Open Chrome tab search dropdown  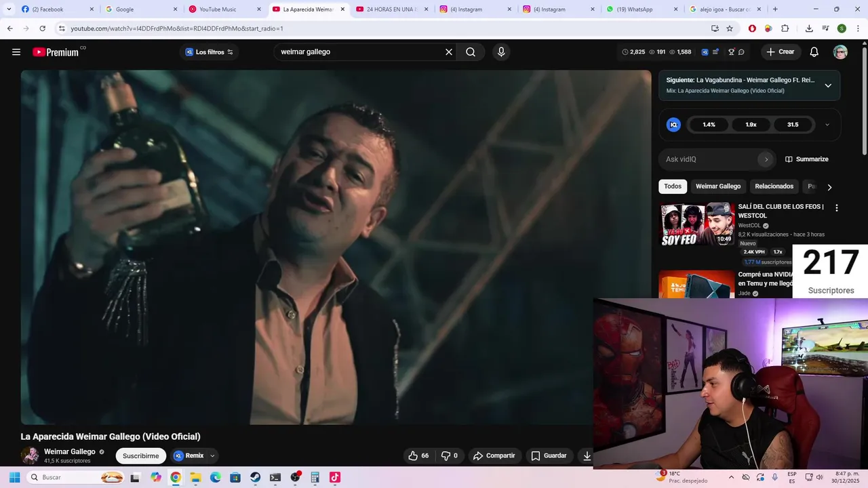9,9
